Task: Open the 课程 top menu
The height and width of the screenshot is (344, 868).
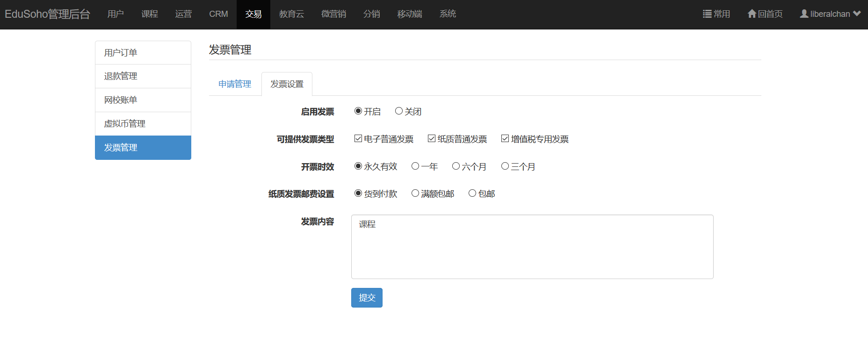Action: 150,14
